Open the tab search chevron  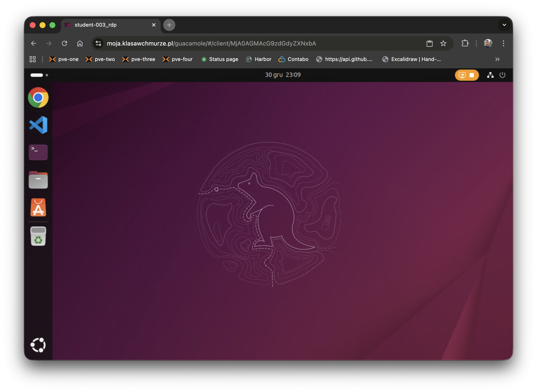[504, 25]
